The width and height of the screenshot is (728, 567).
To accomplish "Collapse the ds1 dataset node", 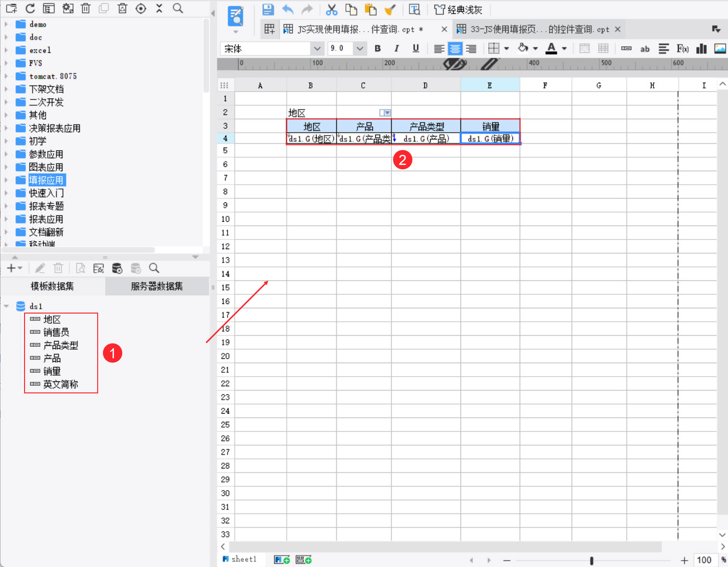I will [6, 306].
